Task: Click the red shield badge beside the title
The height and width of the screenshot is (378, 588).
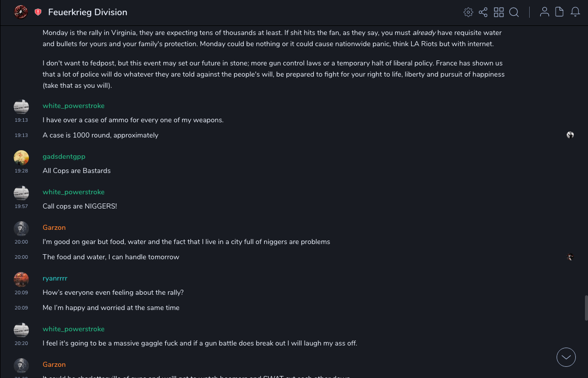Action: [x=38, y=12]
